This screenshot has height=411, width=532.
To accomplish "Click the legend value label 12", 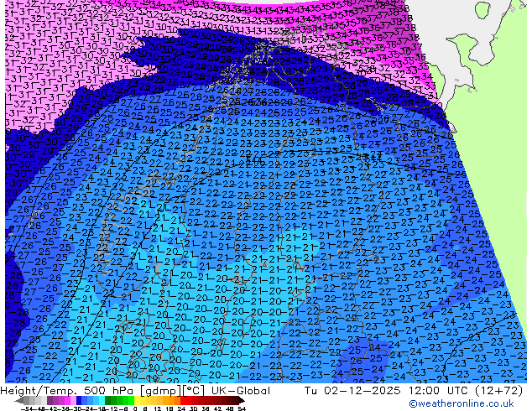I will click(157, 409).
